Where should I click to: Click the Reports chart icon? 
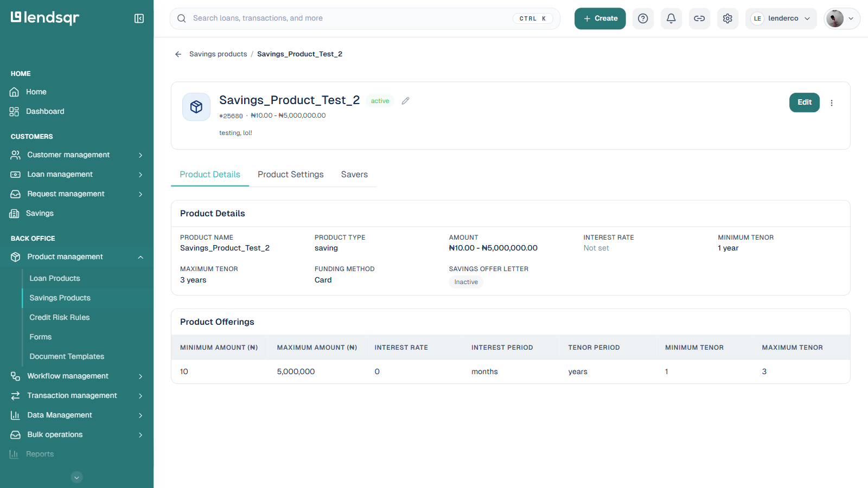[15, 454]
